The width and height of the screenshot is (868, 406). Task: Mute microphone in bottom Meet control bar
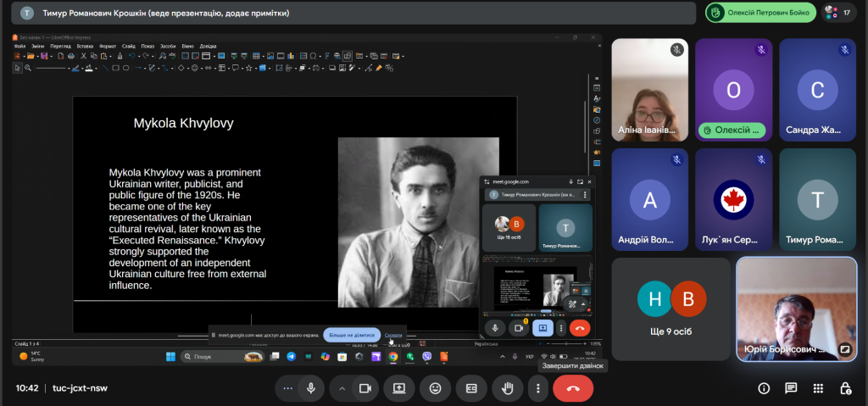311,388
